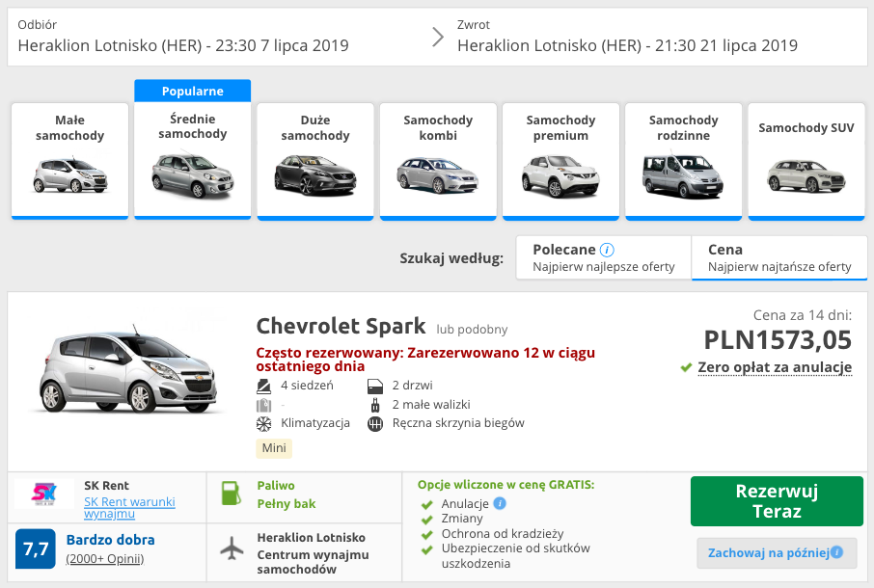Viewport: 874px width, 588px height.
Task: Select the Duże samochody category
Action: 315,161
